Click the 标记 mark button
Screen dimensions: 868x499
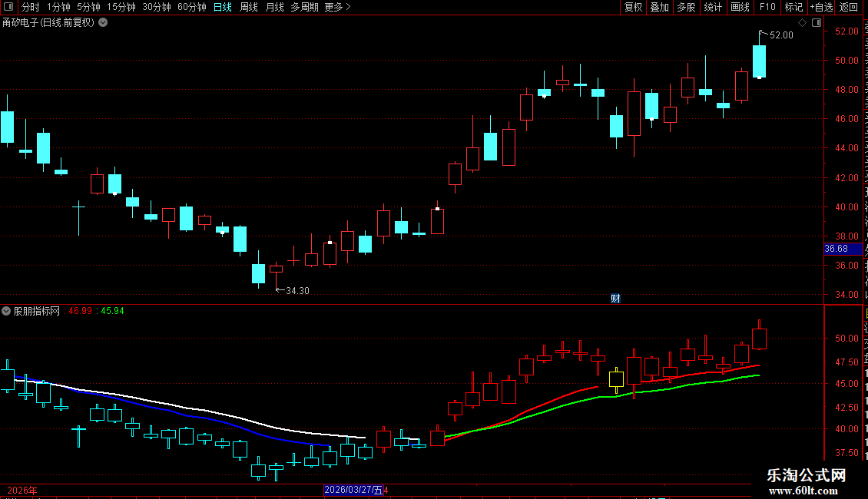[793, 7]
